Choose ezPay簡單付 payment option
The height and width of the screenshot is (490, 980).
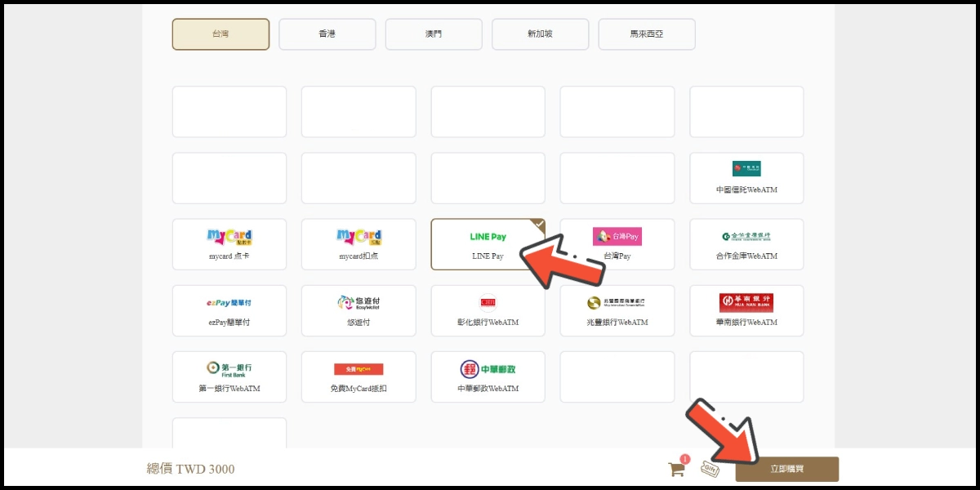pos(229,310)
